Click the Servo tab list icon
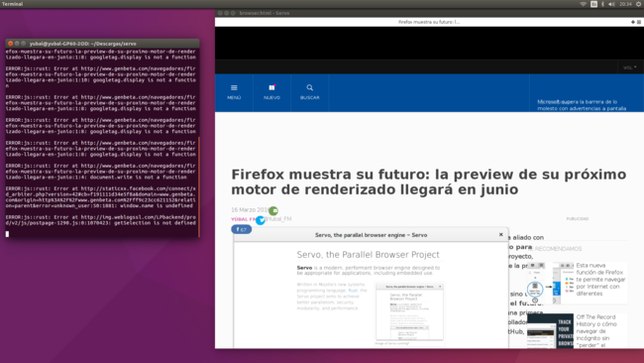The image size is (644, 363). (639, 22)
